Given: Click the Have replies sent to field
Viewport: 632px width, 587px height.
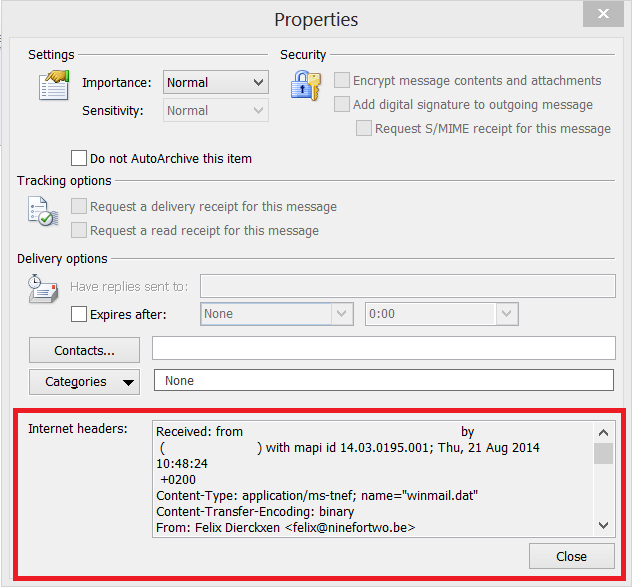Looking at the screenshot, I should click(408, 286).
